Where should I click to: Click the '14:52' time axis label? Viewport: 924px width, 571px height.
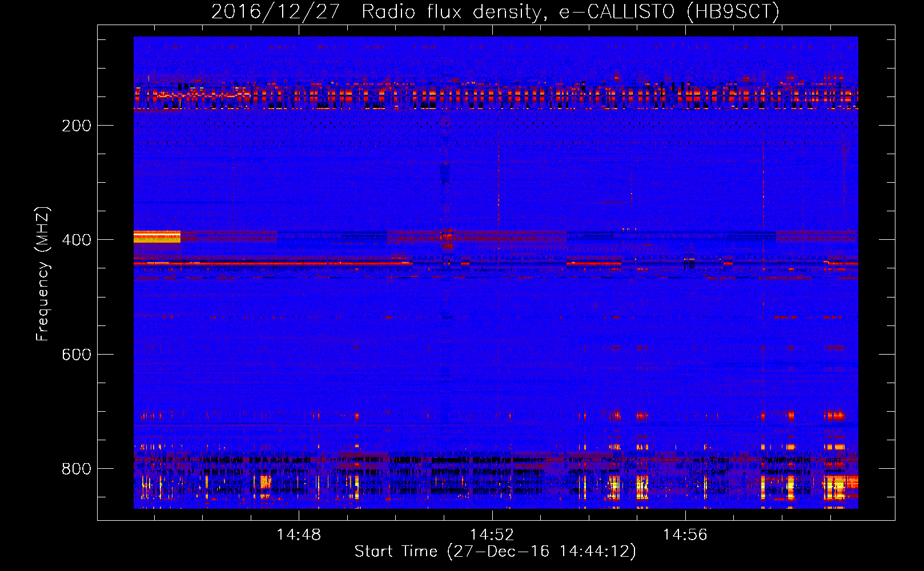[492, 534]
